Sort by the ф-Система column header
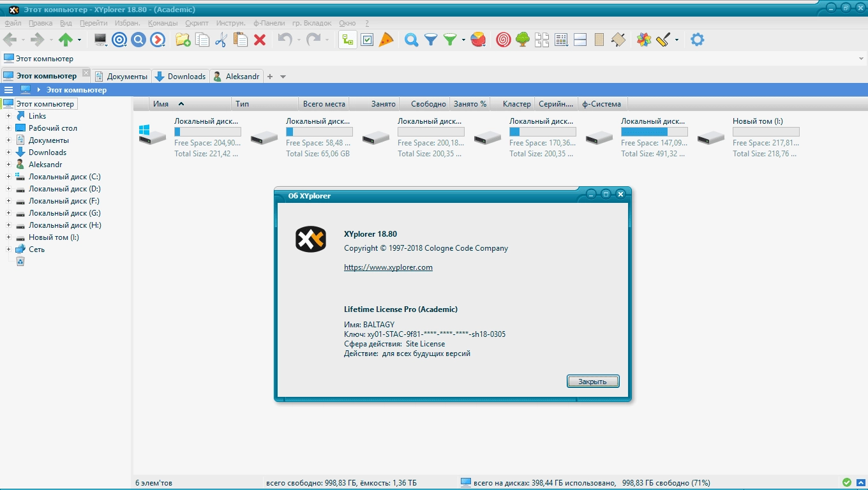The height and width of the screenshot is (490, 868). [602, 104]
